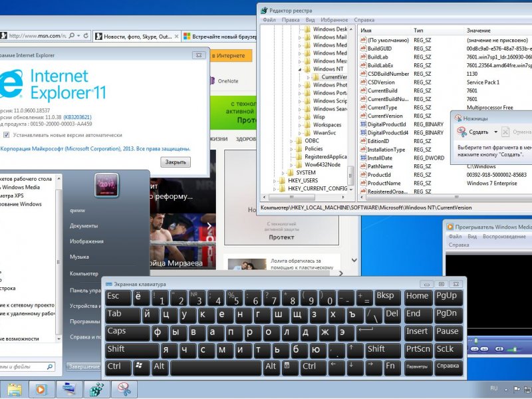532x399 pixels.
Task: Click the search magnifier in IE address bar
Action: pyautogui.click(x=72, y=36)
